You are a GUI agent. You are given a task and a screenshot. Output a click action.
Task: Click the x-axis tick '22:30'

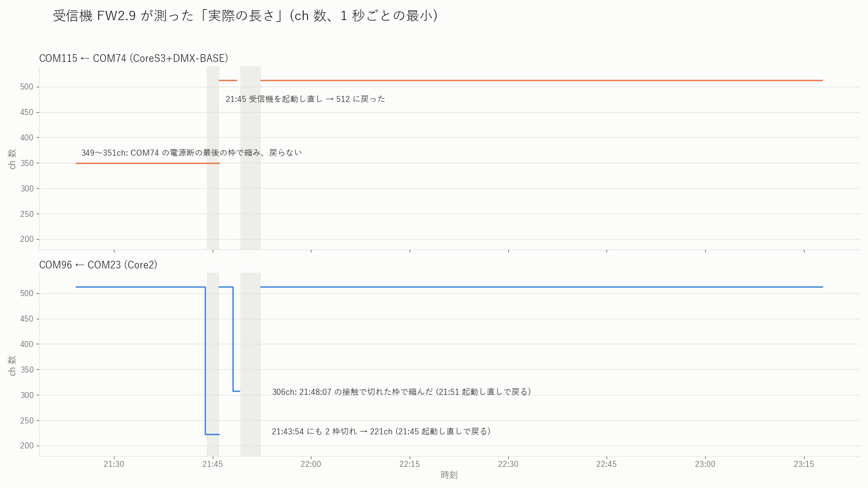coord(508,464)
